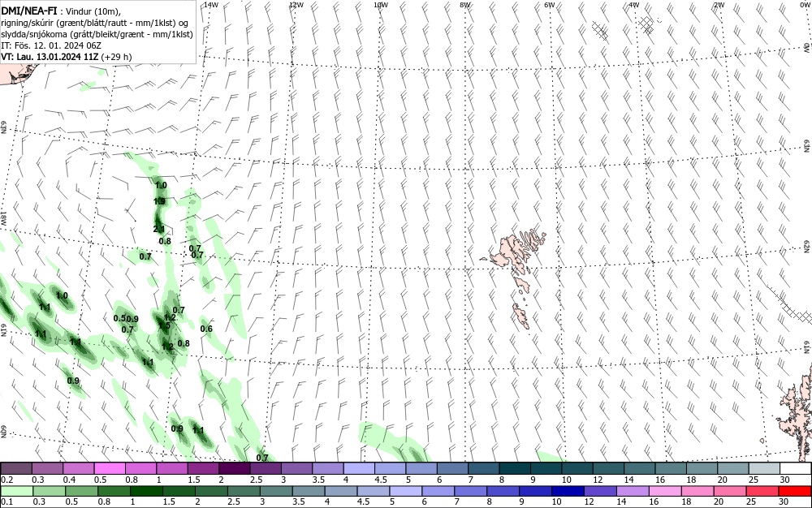Select the dark purple-grey 0.2 swatch

(x=15, y=469)
